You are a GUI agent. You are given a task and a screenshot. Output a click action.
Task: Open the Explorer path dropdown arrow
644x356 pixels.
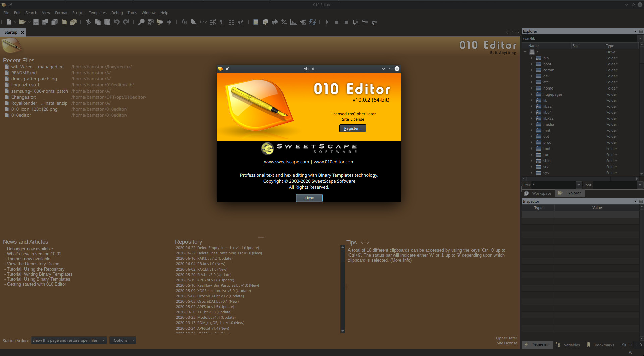pyautogui.click(x=640, y=38)
